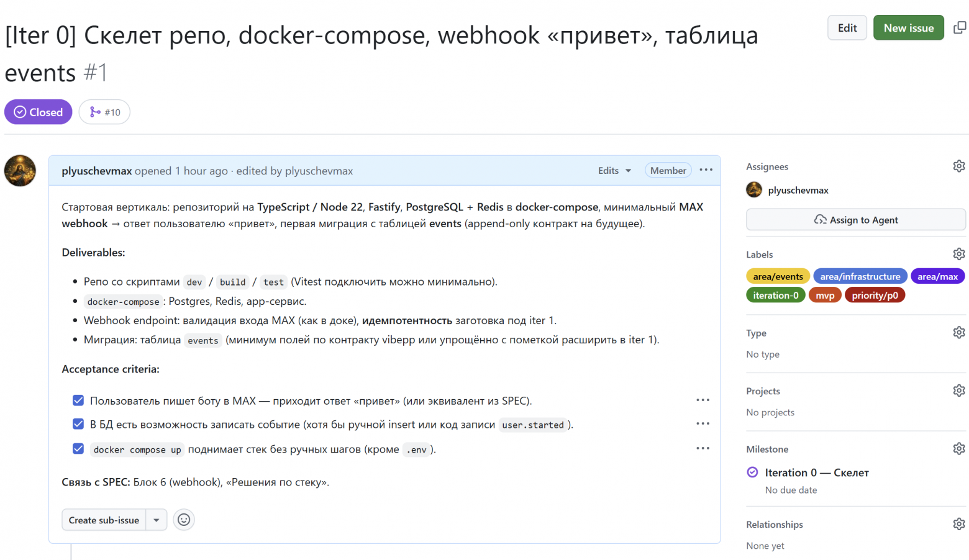Expand the Edits history dropdown

pyautogui.click(x=614, y=170)
